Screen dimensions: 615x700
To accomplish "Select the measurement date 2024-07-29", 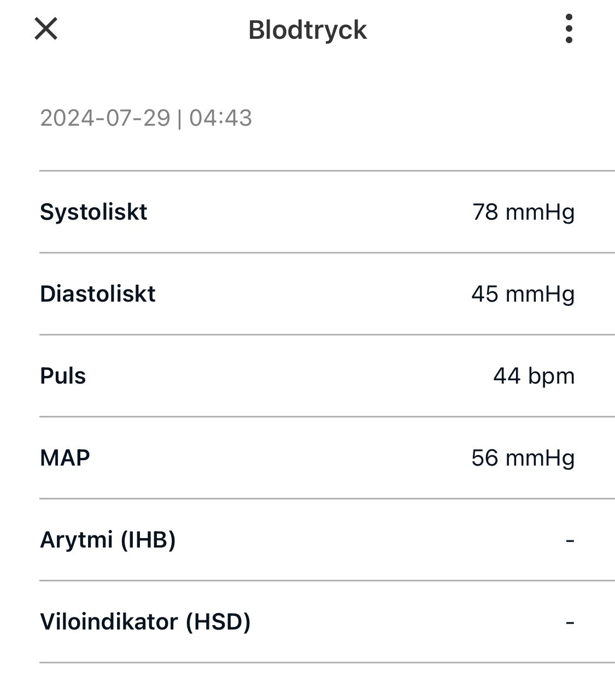I will point(105,118).
